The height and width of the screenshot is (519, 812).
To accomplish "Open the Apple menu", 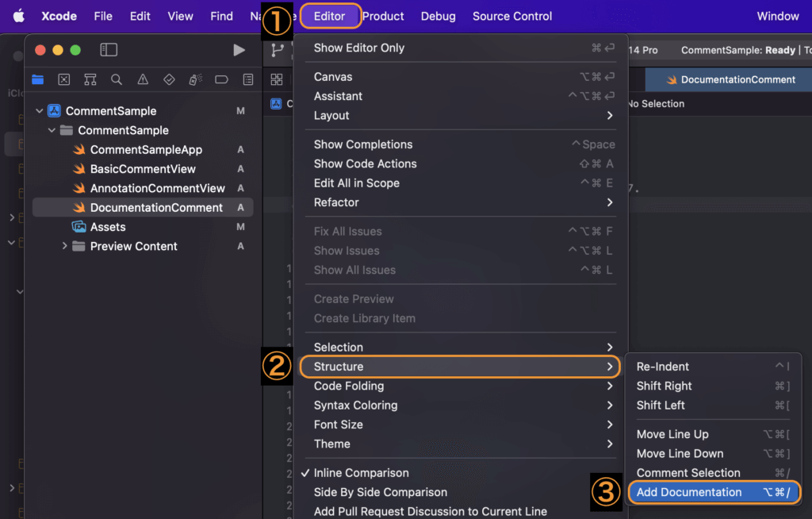I will [19, 16].
